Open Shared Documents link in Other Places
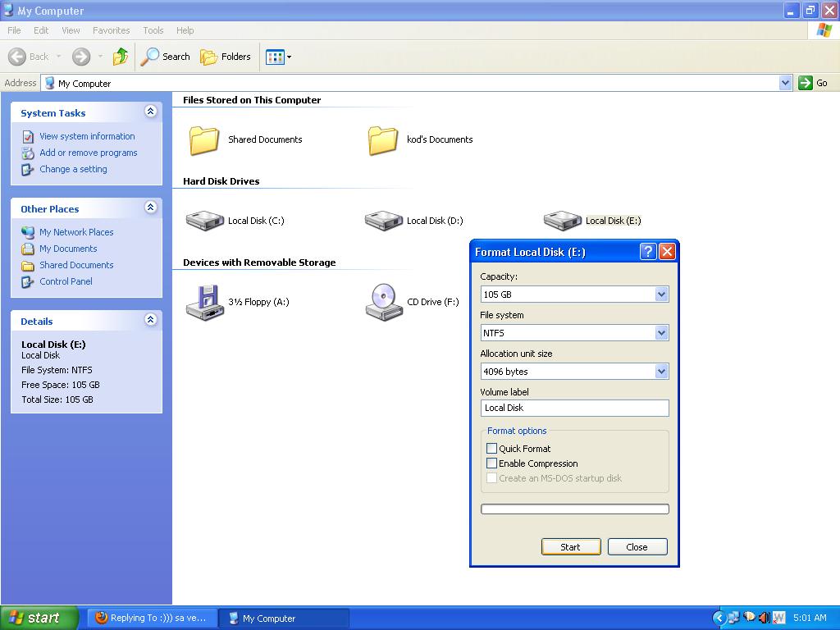Viewport: 840px width, 630px height. [x=76, y=265]
